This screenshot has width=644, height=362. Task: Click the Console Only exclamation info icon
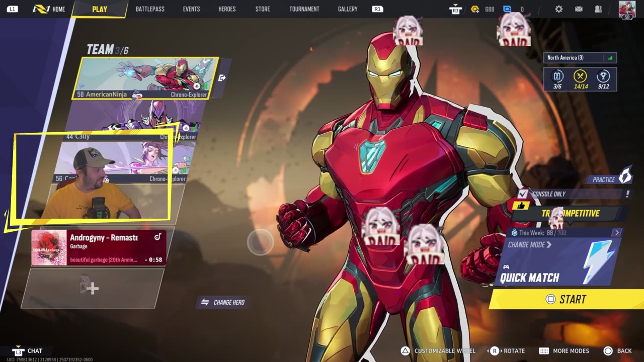point(627,194)
